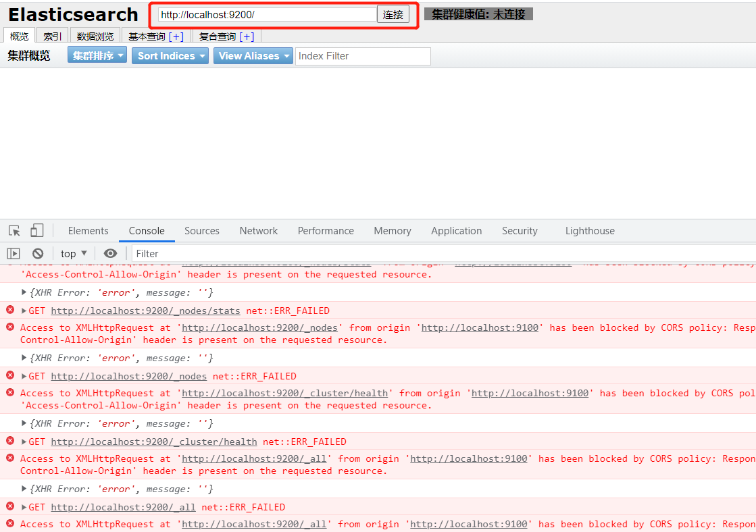This screenshot has height=532, width=756.
Task: Open the 集群排序 dropdown
Action: tap(97, 56)
